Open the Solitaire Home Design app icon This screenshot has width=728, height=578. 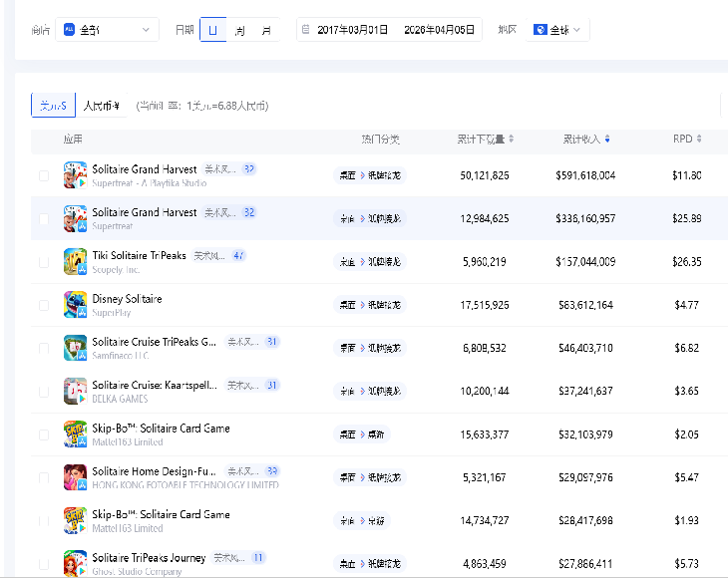point(75,477)
